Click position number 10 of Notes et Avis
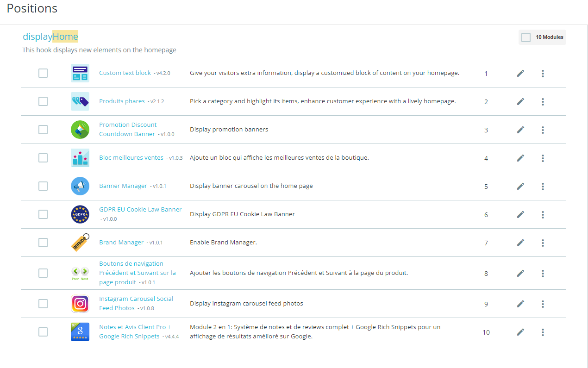Image resolution: width=588 pixels, height=368 pixels. point(486,332)
